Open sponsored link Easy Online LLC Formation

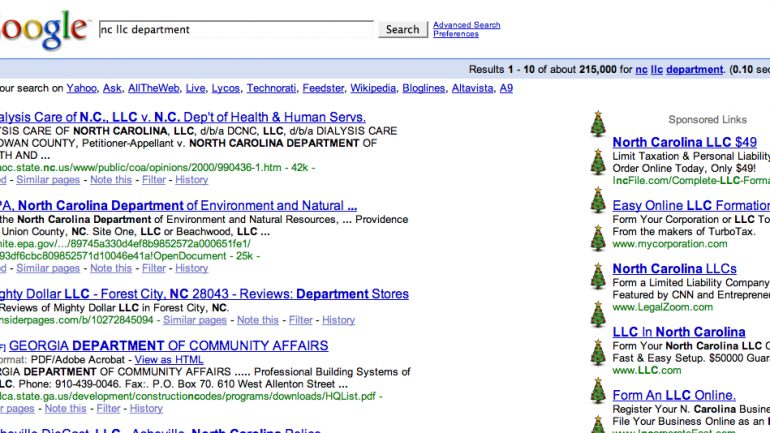[x=691, y=206]
